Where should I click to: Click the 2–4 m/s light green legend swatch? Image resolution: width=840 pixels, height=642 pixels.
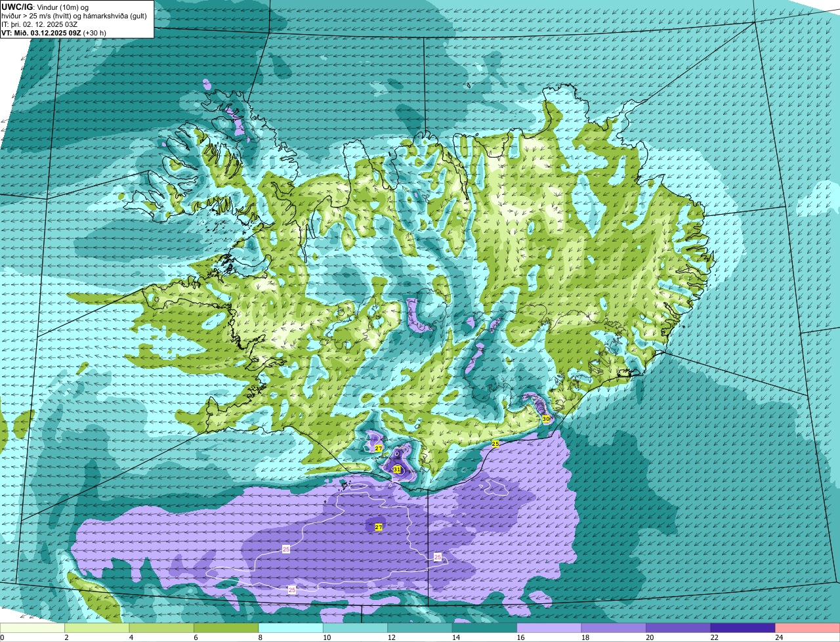click(x=98, y=628)
